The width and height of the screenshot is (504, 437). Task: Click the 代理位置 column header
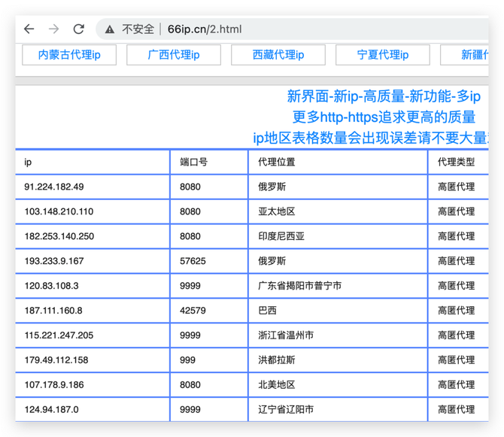(x=276, y=162)
